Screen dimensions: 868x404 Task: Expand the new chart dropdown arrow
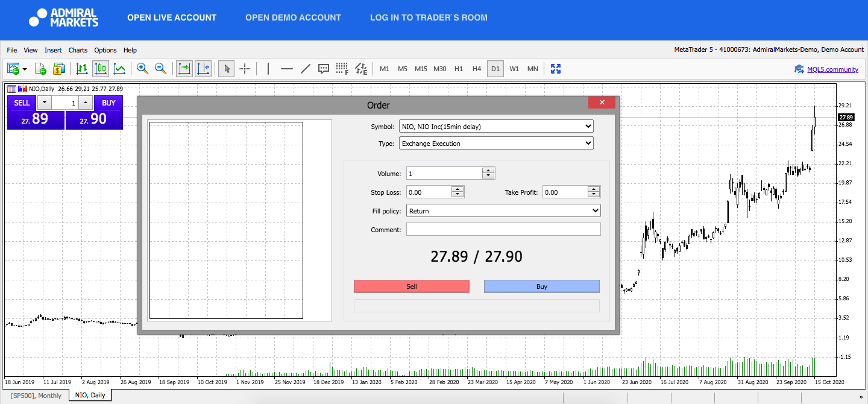(25, 69)
